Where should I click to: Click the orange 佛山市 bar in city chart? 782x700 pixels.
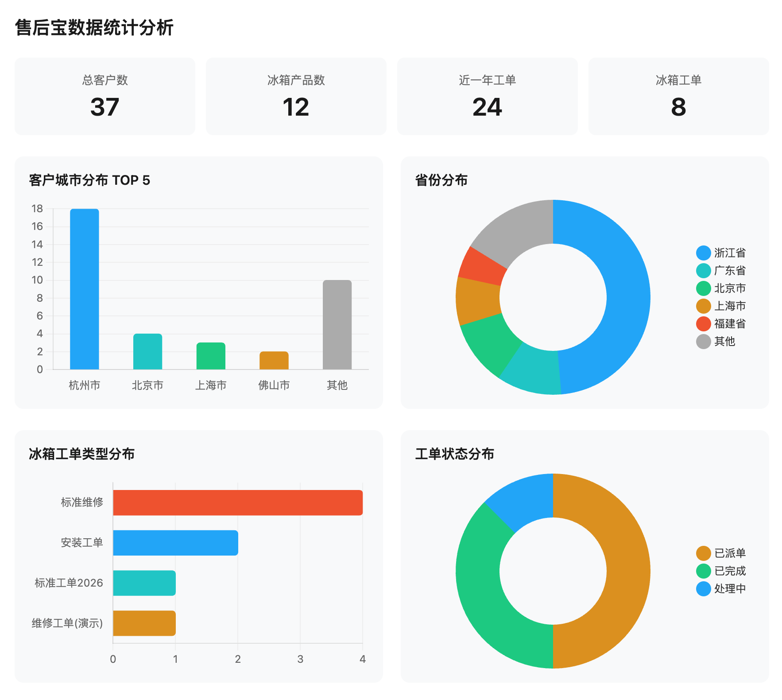click(274, 360)
